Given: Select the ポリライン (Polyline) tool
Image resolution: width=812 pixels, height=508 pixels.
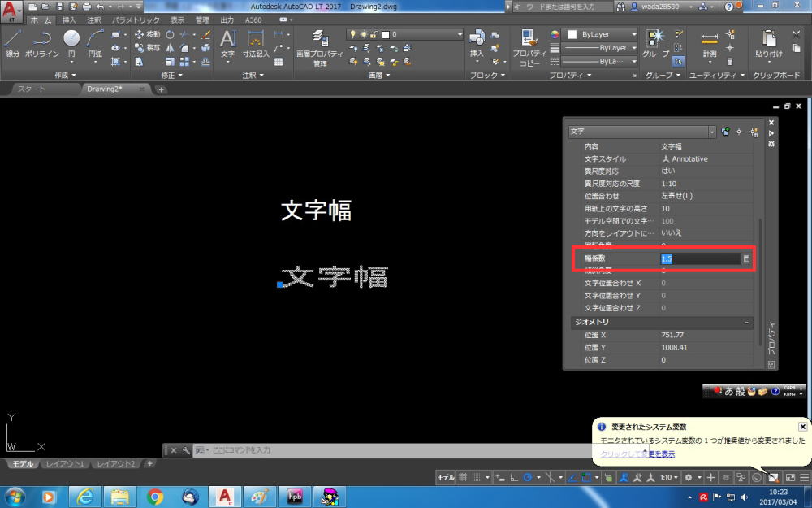Looking at the screenshot, I should pyautogui.click(x=42, y=43).
